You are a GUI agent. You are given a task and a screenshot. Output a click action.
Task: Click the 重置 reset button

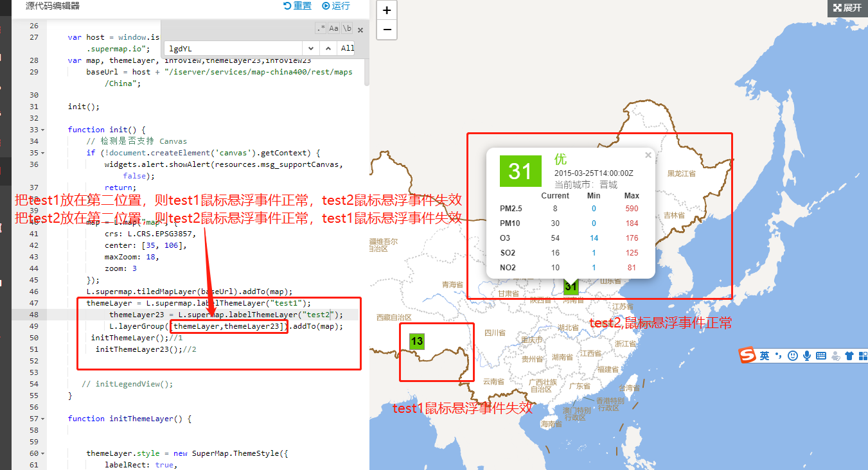[297, 6]
